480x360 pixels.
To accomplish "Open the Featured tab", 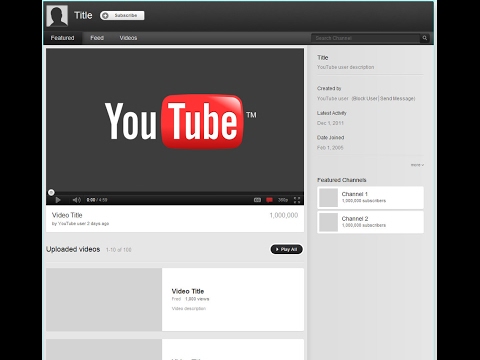I will pyautogui.click(x=62, y=38).
